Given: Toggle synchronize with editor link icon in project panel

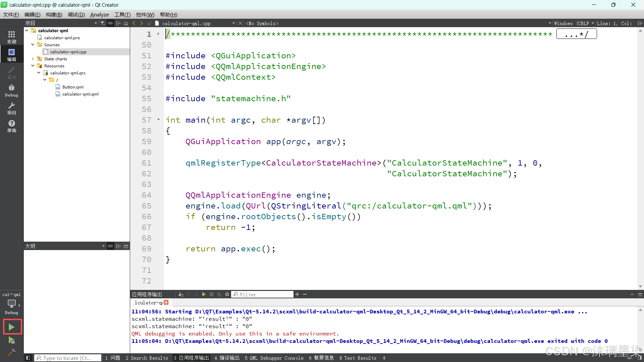Looking at the screenshot, I should tap(110, 23).
